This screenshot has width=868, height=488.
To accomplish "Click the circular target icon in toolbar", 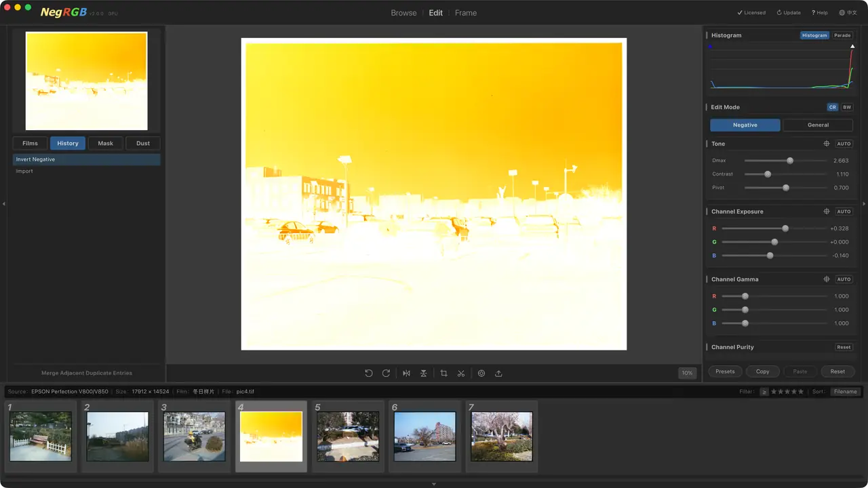I will point(481,373).
